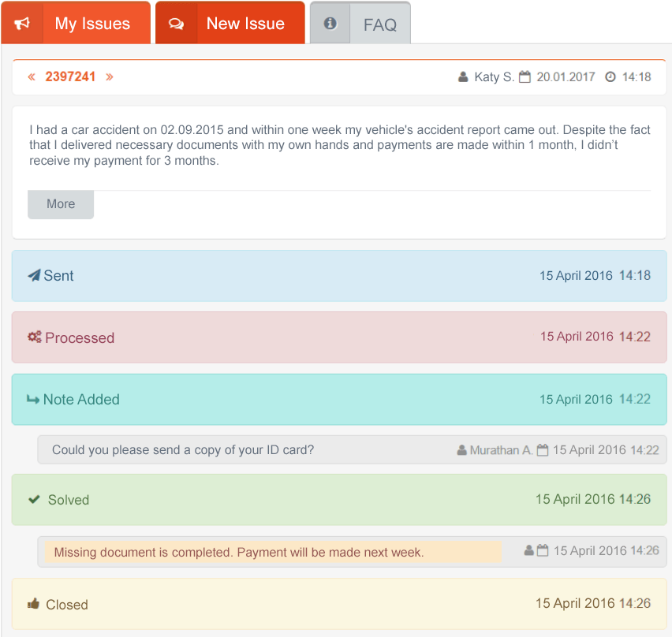Image resolution: width=672 pixels, height=637 pixels.
Task: Click the calendar icon after Murathan A.
Action: pos(543,450)
